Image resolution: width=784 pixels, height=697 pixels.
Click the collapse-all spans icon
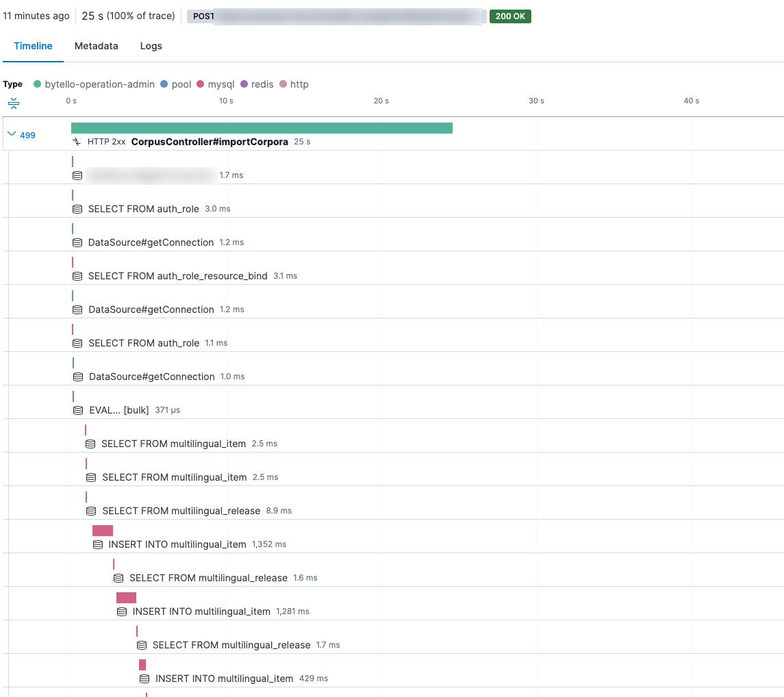(14, 103)
